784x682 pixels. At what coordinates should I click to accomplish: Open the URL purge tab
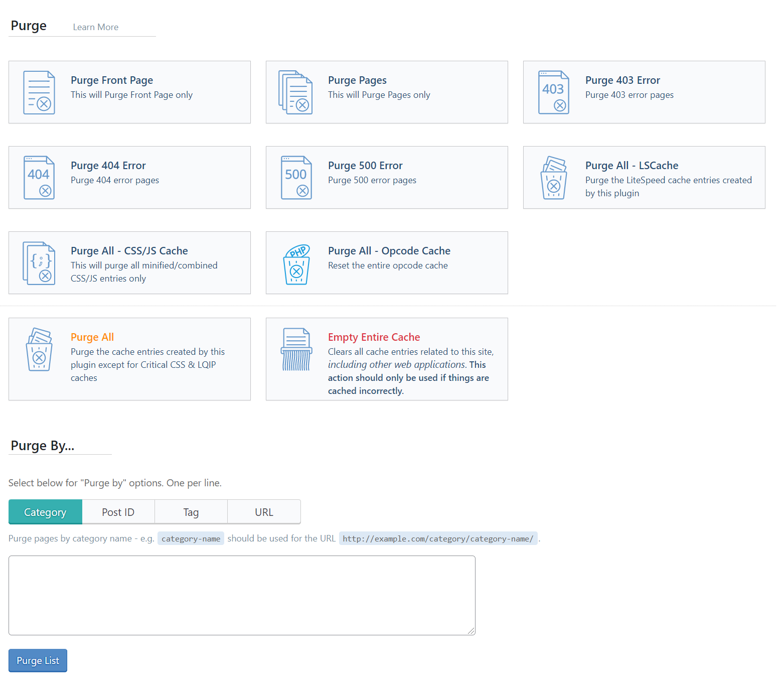coord(264,512)
